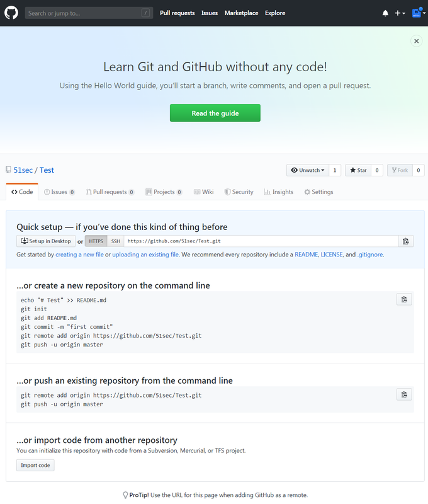The image size is (428, 504).
Task: Select the SSH clone option
Action: [x=116, y=241]
